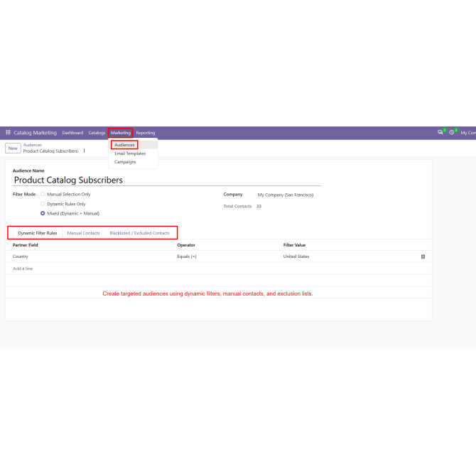This screenshot has height=476, width=476.
Task: Click the Catalog Marketing app title
Action: (36, 133)
